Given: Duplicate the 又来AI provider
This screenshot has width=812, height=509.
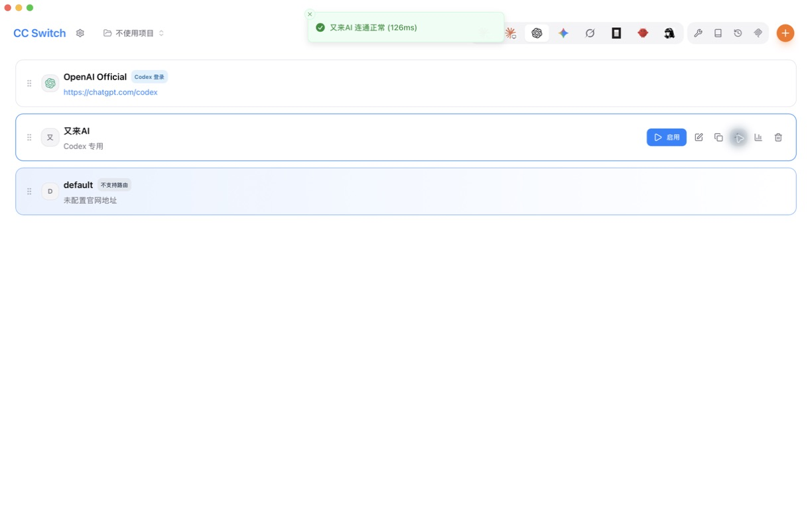Looking at the screenshot, I should pos(718,137).
